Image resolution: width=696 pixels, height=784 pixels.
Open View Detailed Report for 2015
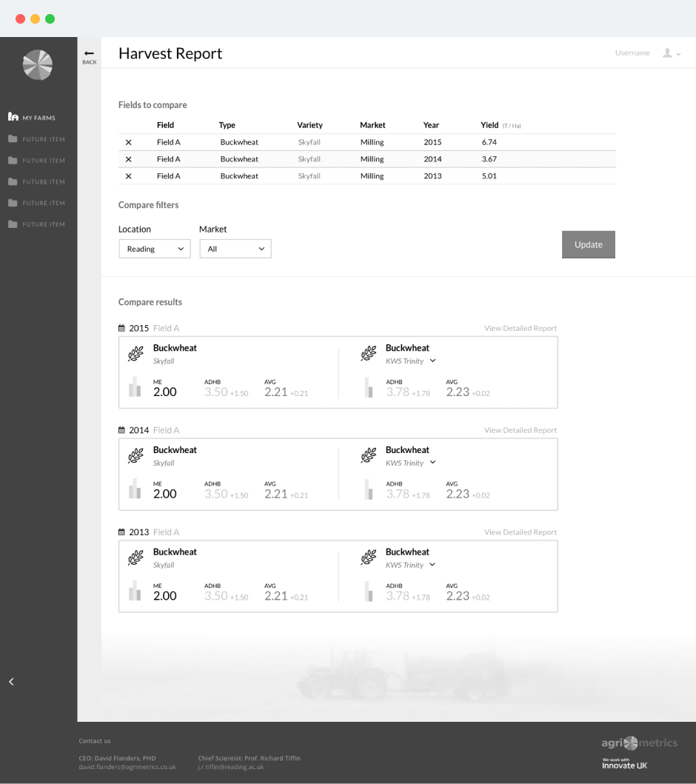tap(521, 328)
